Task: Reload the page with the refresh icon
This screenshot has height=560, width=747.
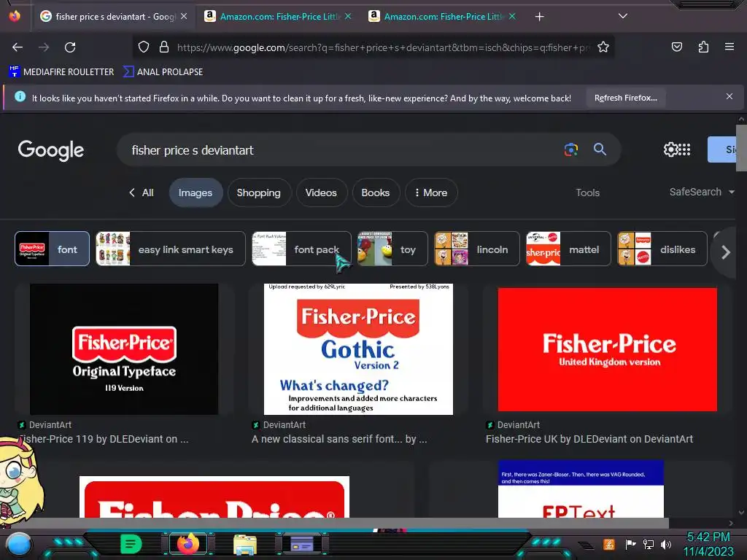Action: click(x=70, y=47)
